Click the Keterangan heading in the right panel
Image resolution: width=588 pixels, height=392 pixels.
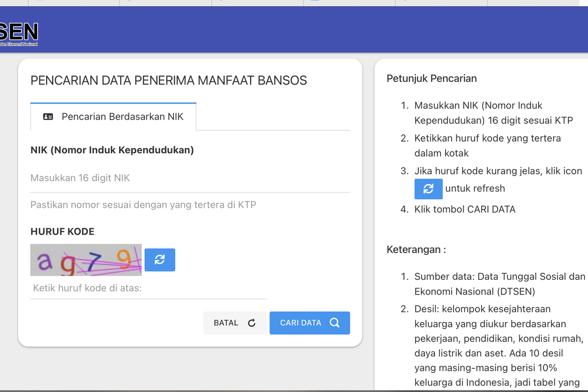click(x=416, y=249)
